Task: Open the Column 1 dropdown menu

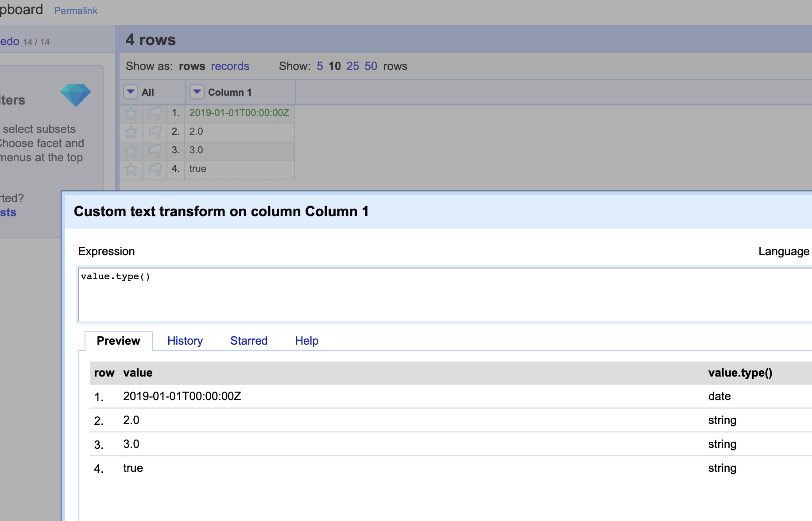Action: click(x=197, y=92)
